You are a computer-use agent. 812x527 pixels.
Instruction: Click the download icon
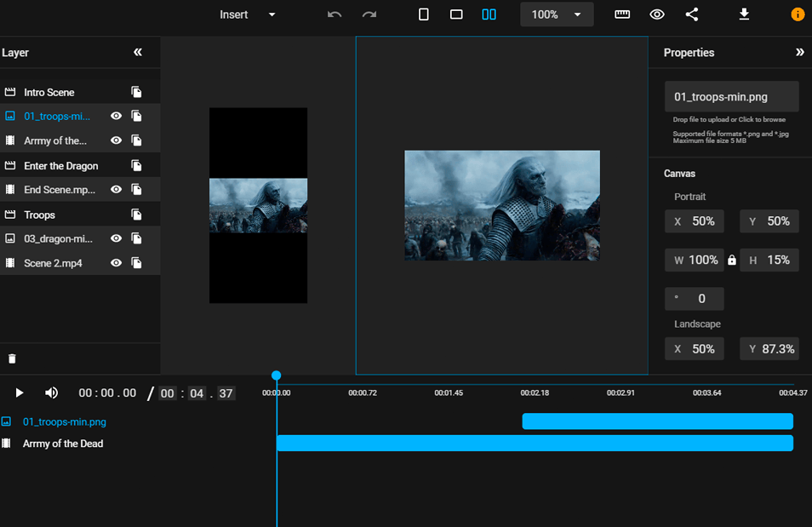click(x=744, y=14)
